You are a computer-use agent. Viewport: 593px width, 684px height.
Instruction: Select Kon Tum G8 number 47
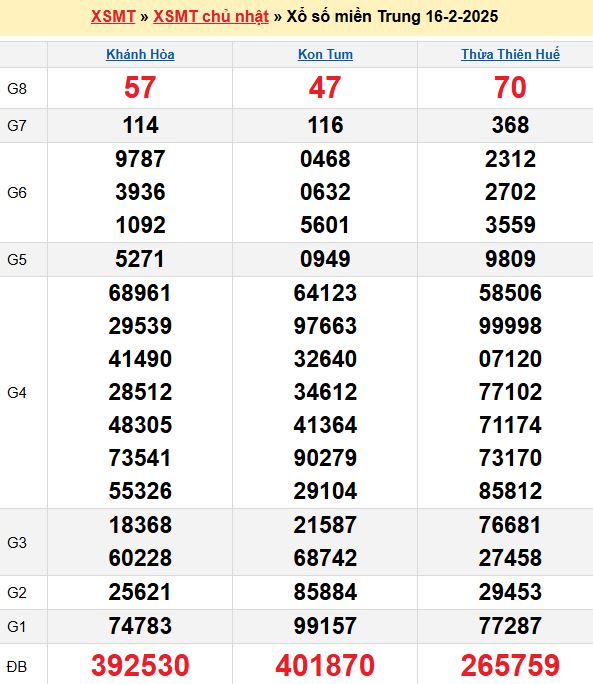325,87
